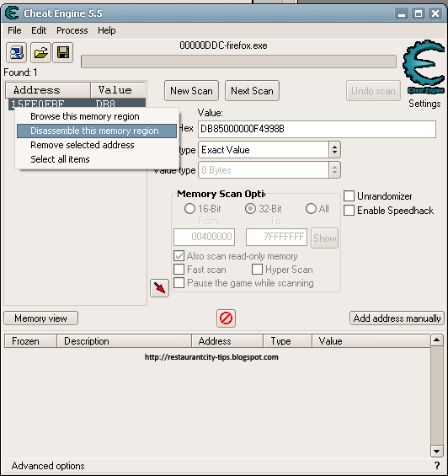Open the File menu

coord(14,30)
